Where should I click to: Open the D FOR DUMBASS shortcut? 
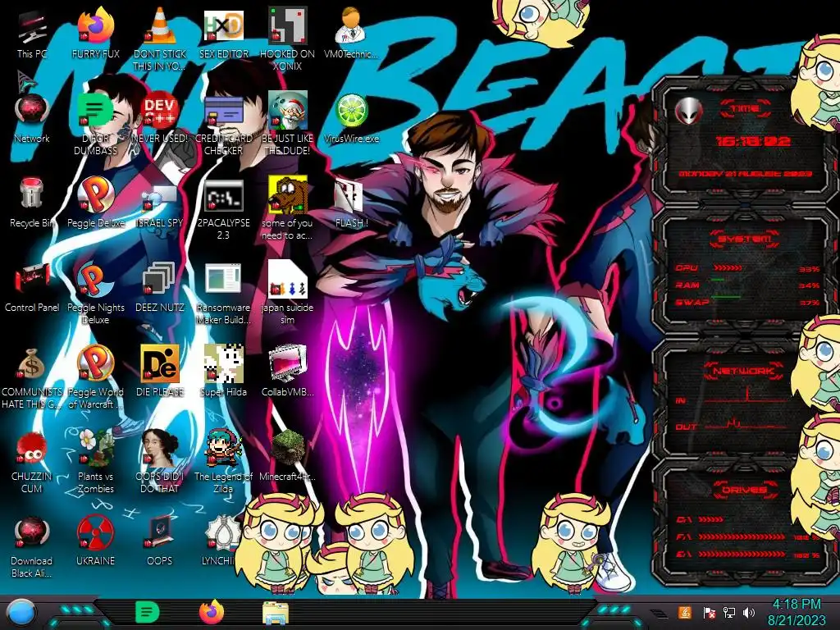pos(95,125)
